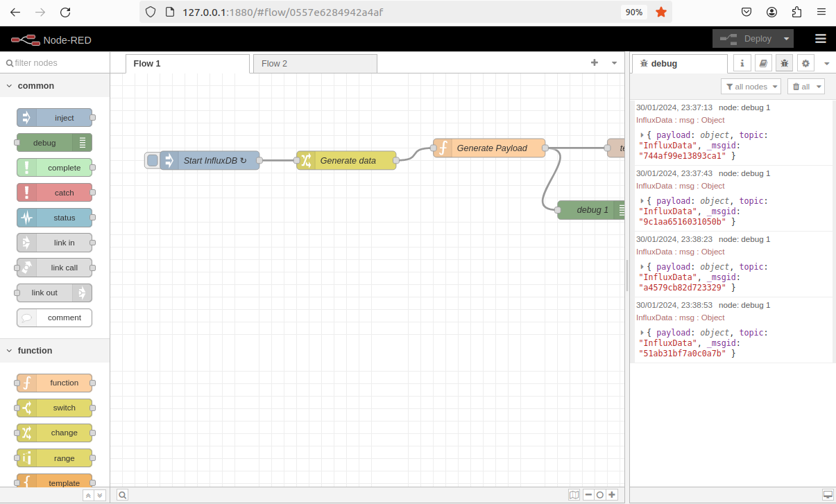Collapse the common nodes section

coord(9,85)
